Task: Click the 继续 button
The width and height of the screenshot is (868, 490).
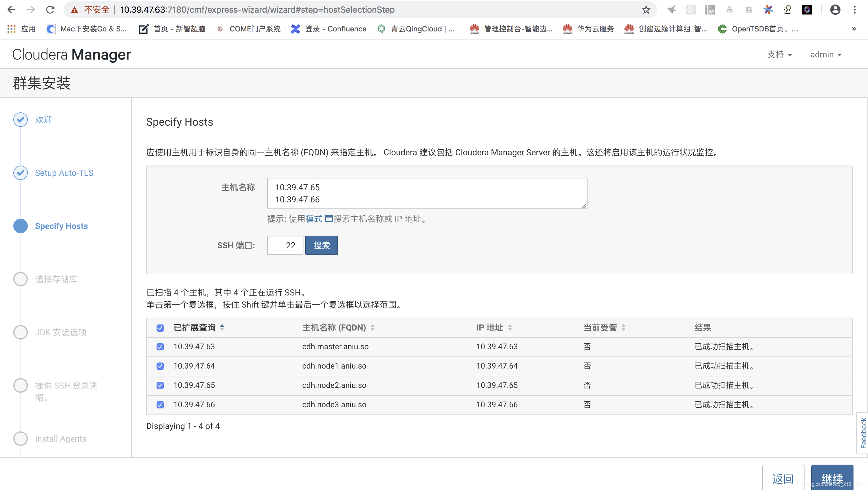Action: point(832,478)
